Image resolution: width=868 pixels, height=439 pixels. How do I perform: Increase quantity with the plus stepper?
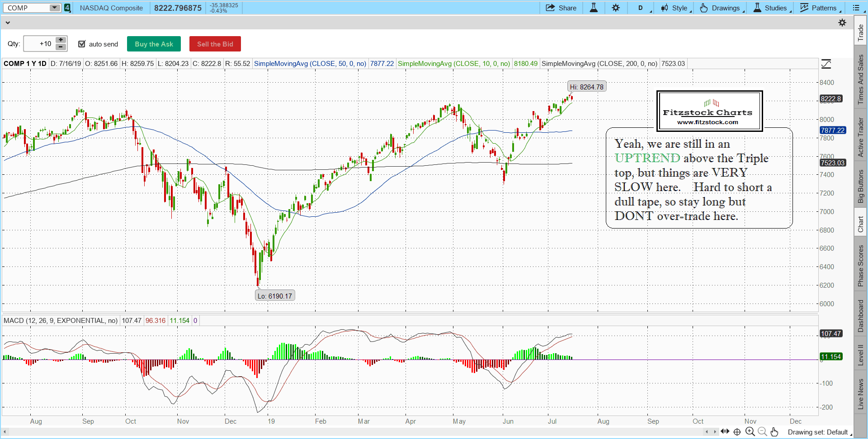pyautogui.click(x=61, y=40)
